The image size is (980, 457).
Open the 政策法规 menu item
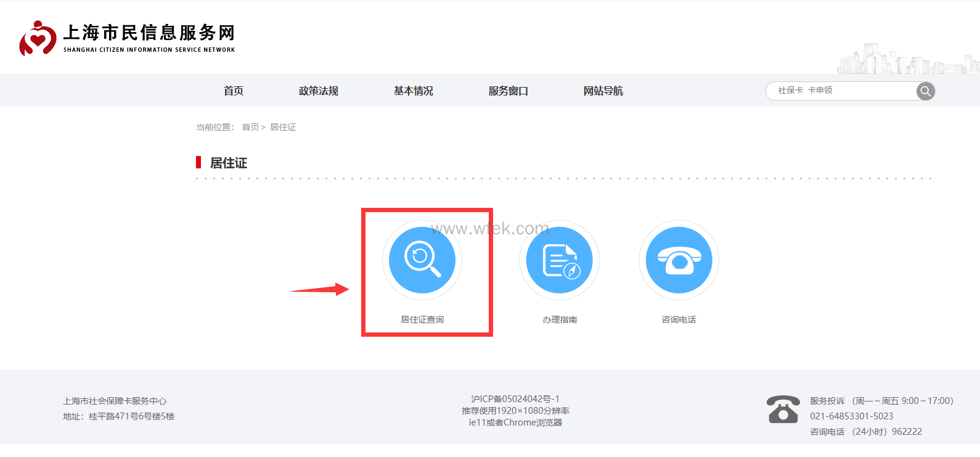[x=319, y=91]
